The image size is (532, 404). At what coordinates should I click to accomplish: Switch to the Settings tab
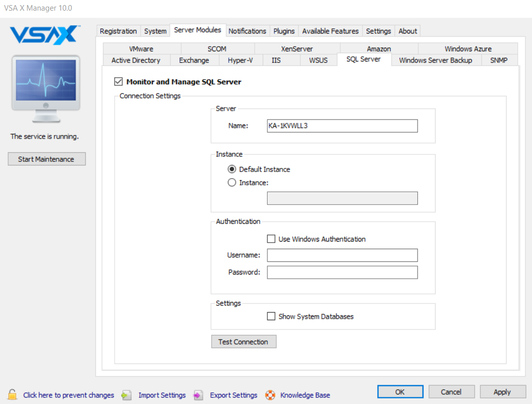378,31
